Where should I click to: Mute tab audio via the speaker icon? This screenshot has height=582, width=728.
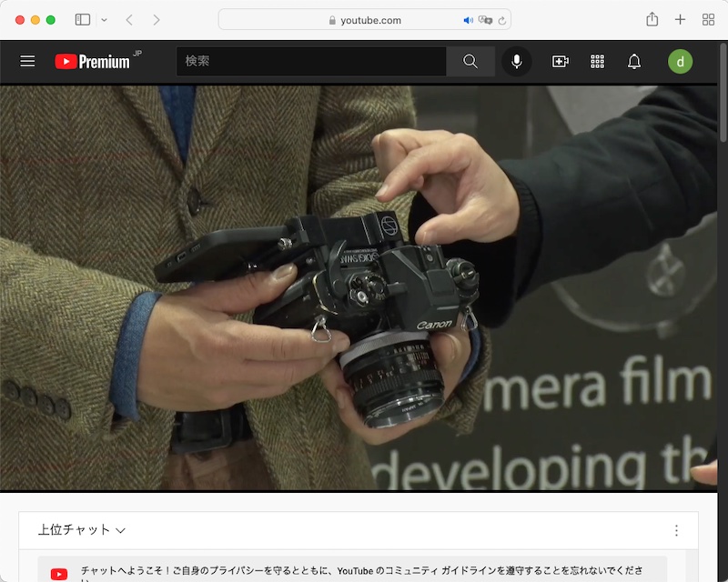coord(467,19)
